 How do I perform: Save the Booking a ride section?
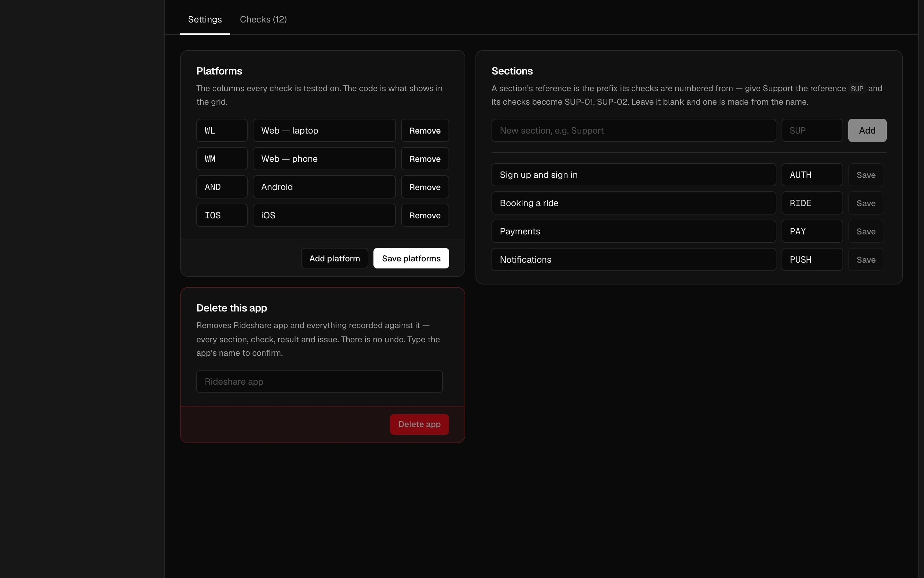point(866,203)
